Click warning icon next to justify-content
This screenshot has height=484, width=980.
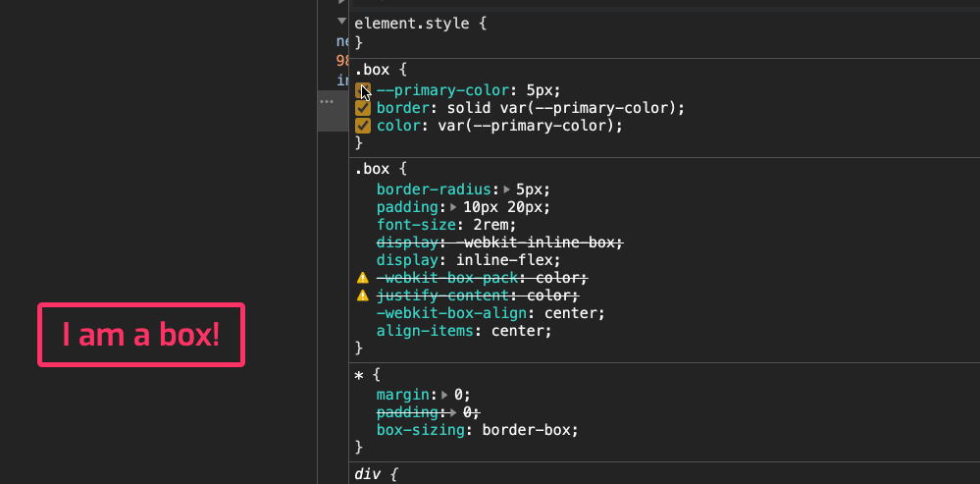(363, 296)
